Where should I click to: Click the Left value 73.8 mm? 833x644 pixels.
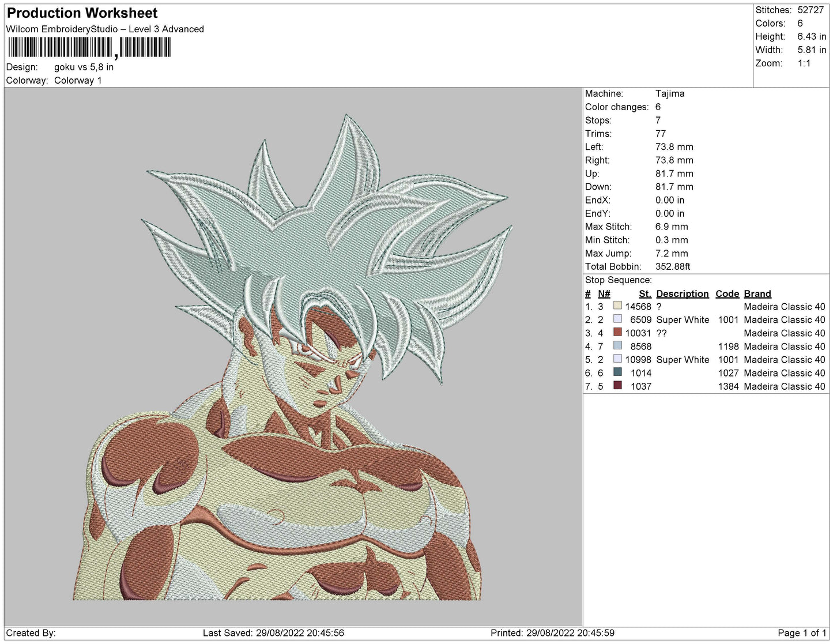point(674,147)
